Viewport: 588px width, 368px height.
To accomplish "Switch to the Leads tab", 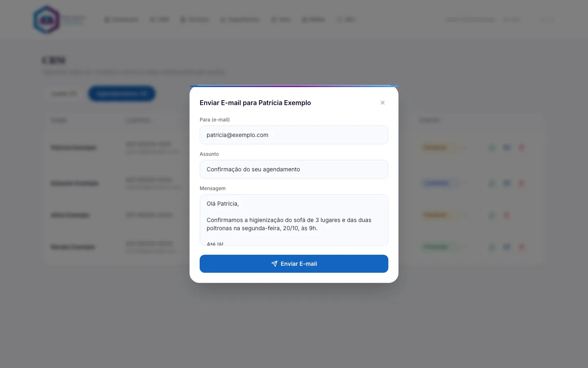I will [x=64, y=94].
